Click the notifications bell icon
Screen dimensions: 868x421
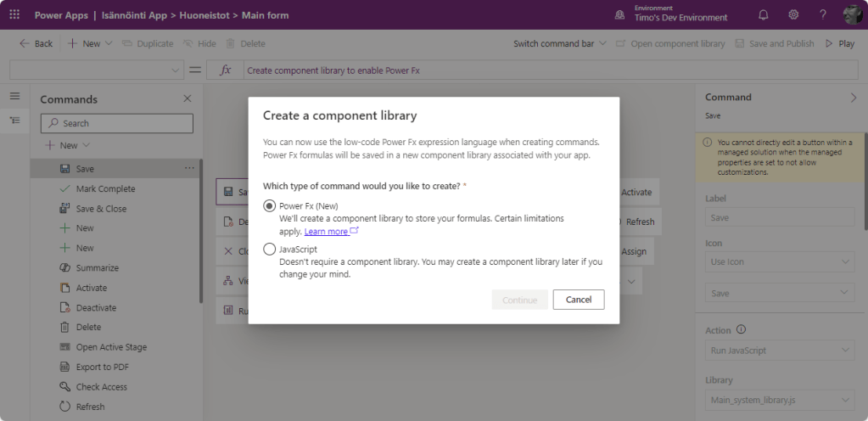coord(763,14)
